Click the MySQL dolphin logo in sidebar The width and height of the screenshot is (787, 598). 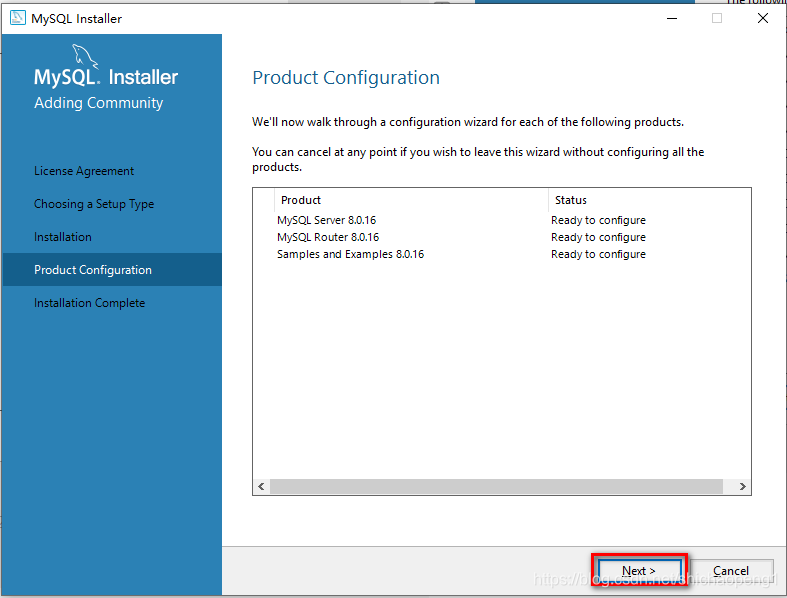85,55
